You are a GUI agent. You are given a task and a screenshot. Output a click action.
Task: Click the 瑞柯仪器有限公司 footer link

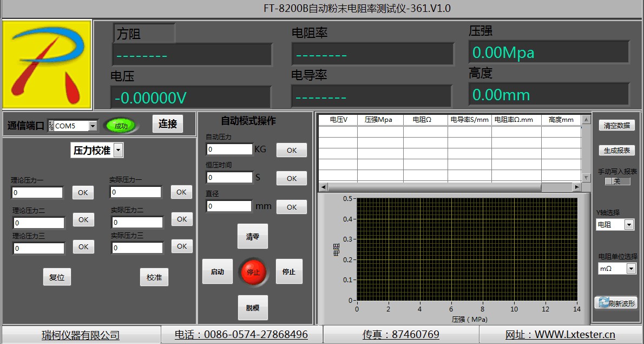81,335
